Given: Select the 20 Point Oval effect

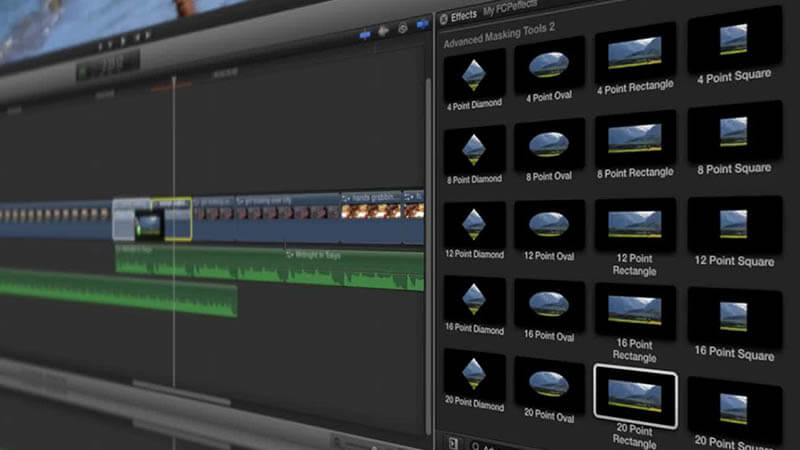Looking at the screenshot, I should (x=549, y=391).
